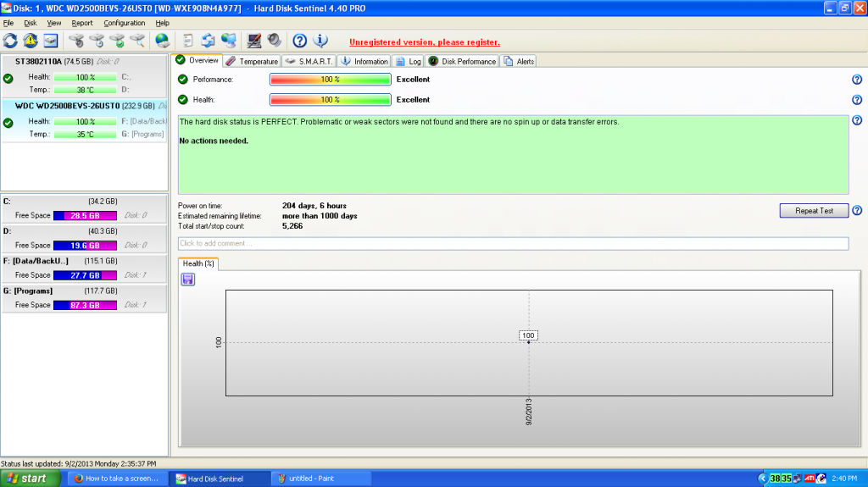Click the text report document toolbar icon
Viewport: 868px width, 487px height.
click(187, 41)
